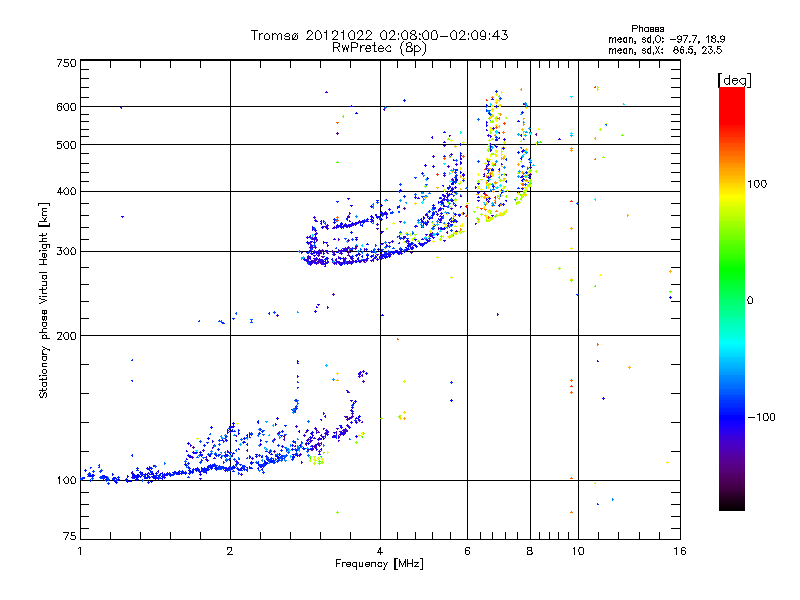
Task: Click the x-axis tick label '8'
Action: tap(530, 551)
